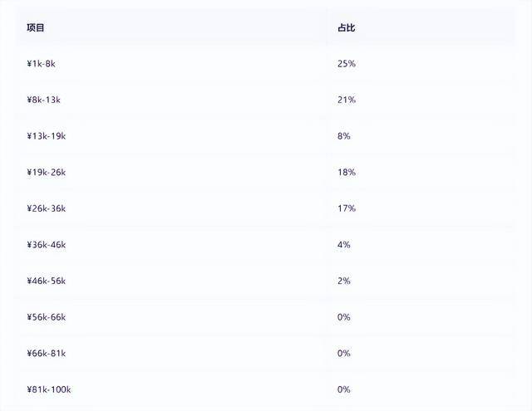Select the ¥36k-46k salary range cell
The image size is (532, 411).
[47, 245]
